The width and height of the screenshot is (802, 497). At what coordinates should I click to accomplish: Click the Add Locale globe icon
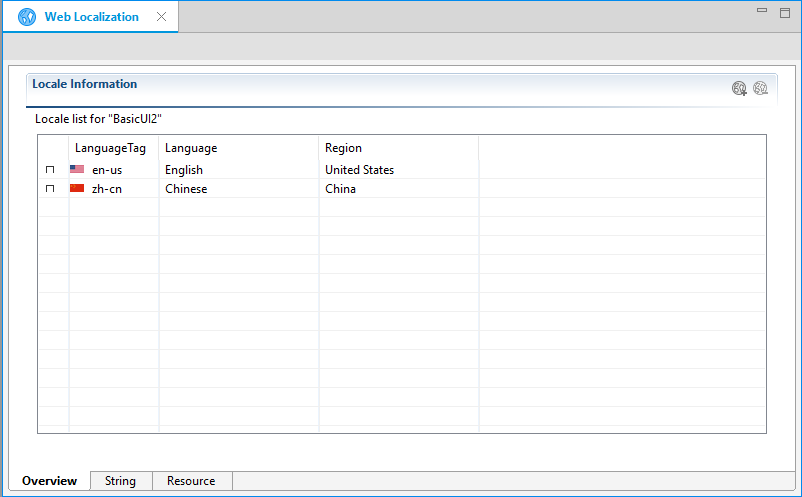[739, 88]
